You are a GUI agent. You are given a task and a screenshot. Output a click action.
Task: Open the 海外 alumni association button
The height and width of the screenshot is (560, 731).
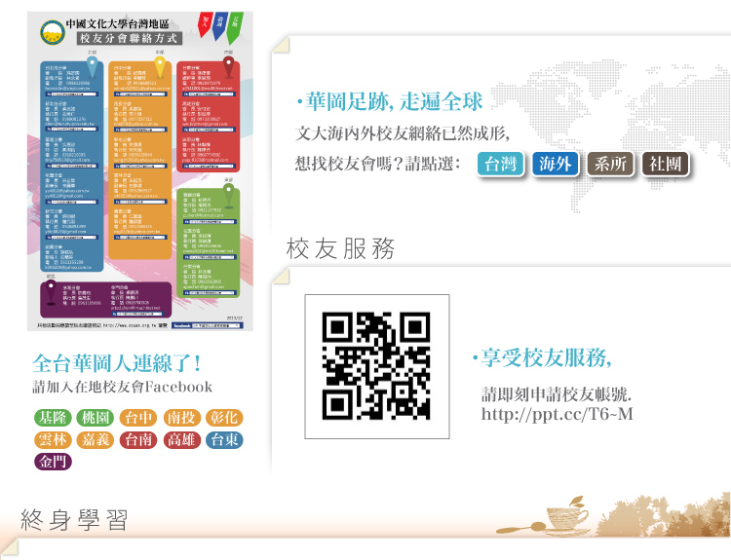pos(556,164)
